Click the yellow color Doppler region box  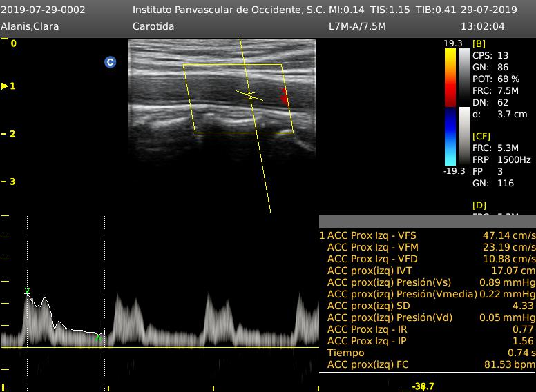tap(238, 99)
